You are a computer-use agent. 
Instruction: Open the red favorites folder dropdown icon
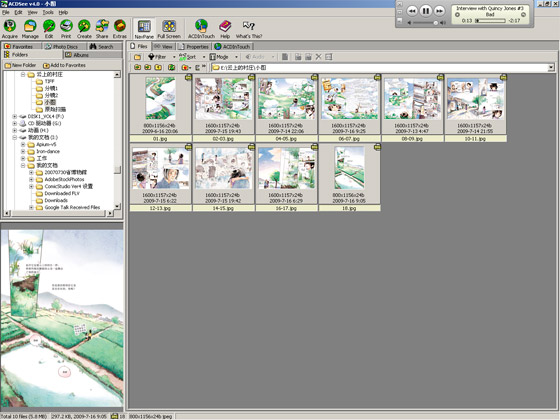point(186,67)
